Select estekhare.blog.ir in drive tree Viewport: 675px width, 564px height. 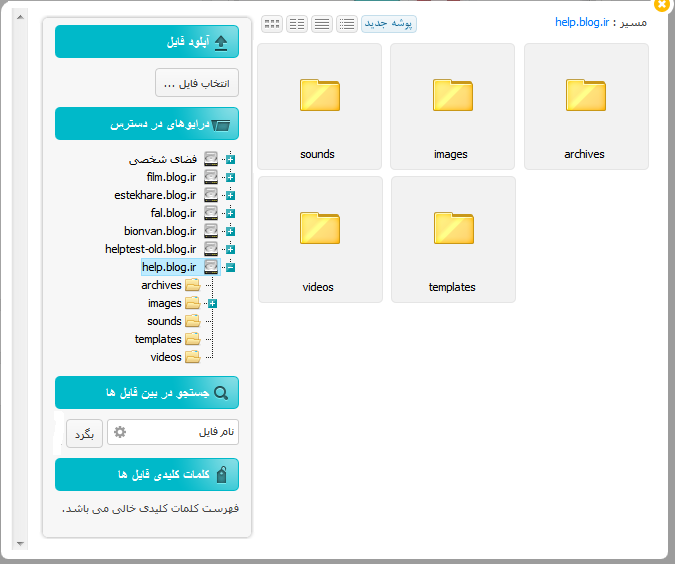[x=155, y=195]
